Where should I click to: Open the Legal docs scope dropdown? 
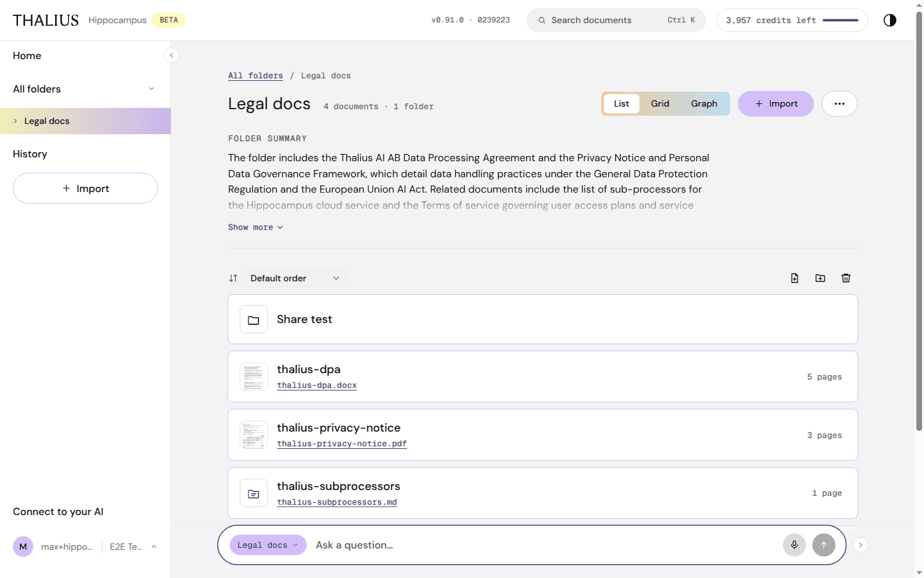[x=268, y=545]
